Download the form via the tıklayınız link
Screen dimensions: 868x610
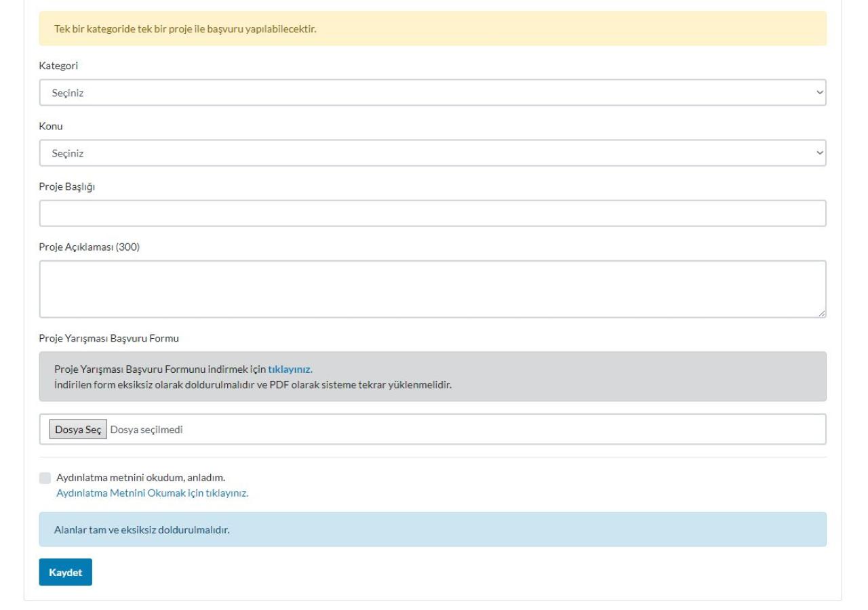290,369
